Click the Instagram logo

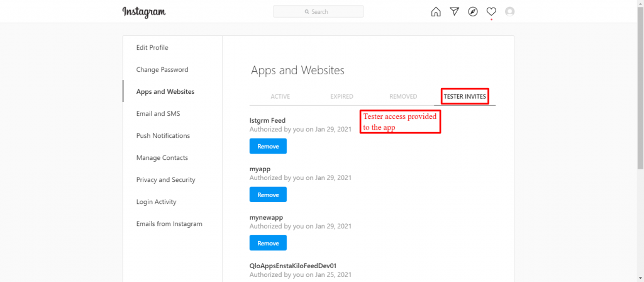(x=144, y=12)
